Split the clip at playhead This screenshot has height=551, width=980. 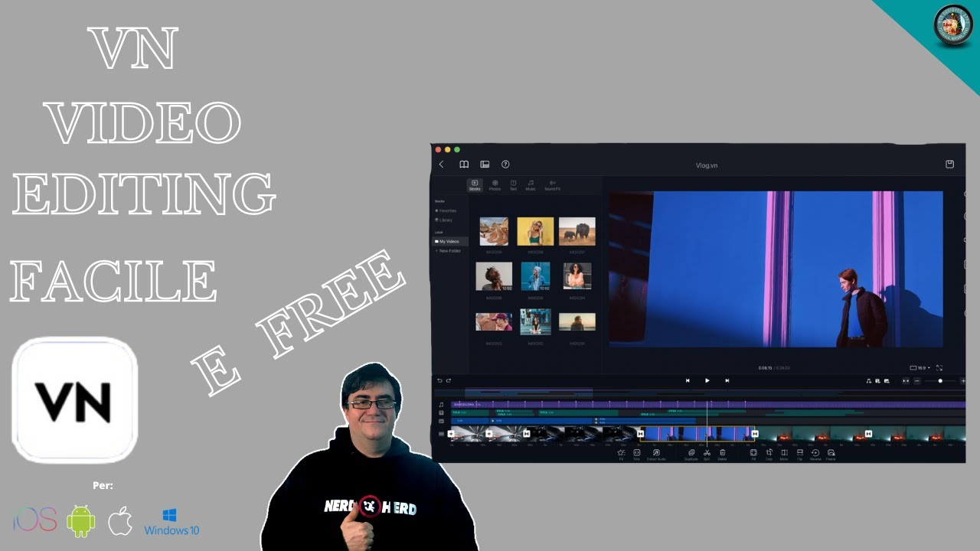(707, 455)
